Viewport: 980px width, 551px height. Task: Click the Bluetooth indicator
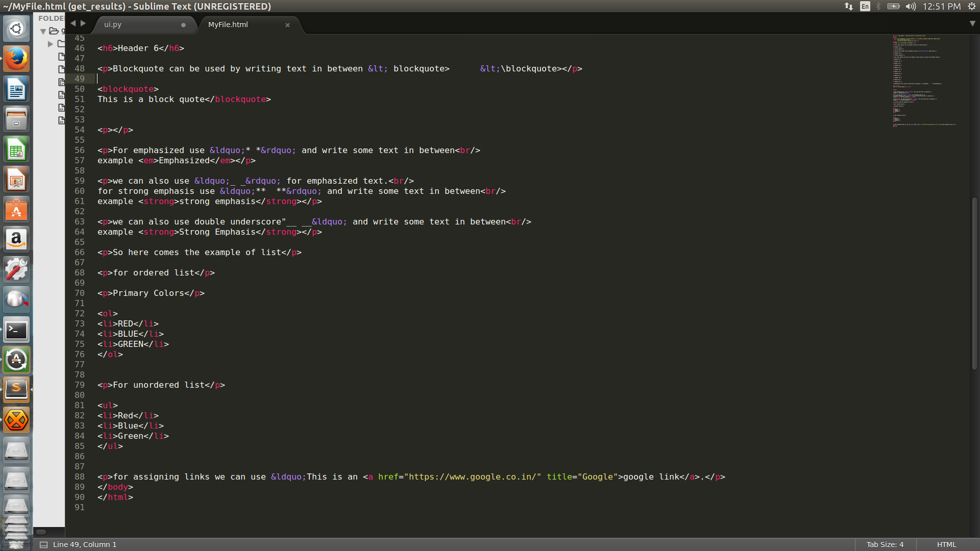(879, 6)
